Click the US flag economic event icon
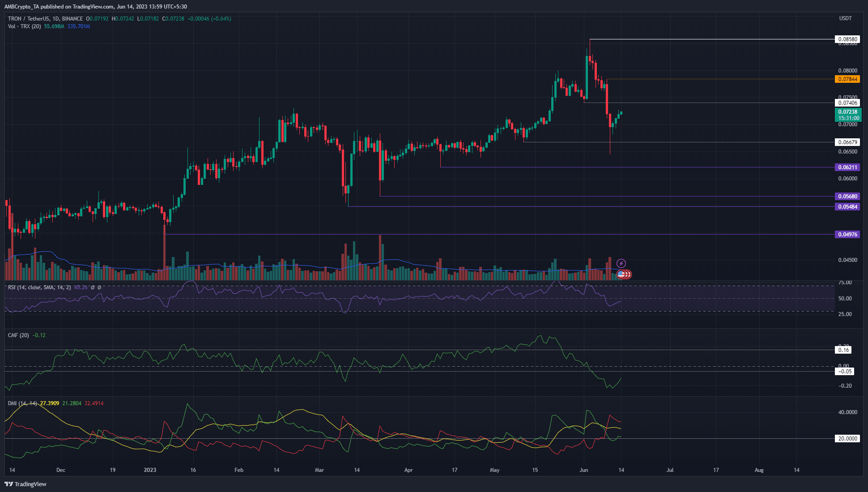868x492 pixels. tap(621, 274)
